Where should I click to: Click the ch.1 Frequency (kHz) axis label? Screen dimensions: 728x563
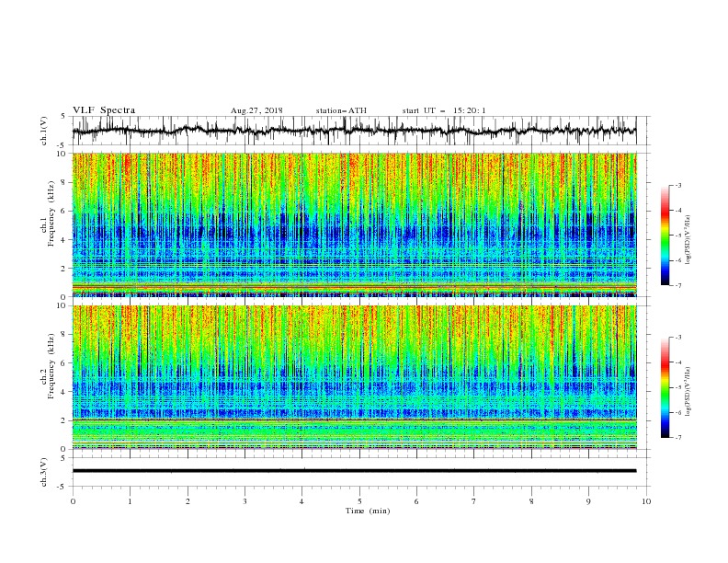point(48,214)
